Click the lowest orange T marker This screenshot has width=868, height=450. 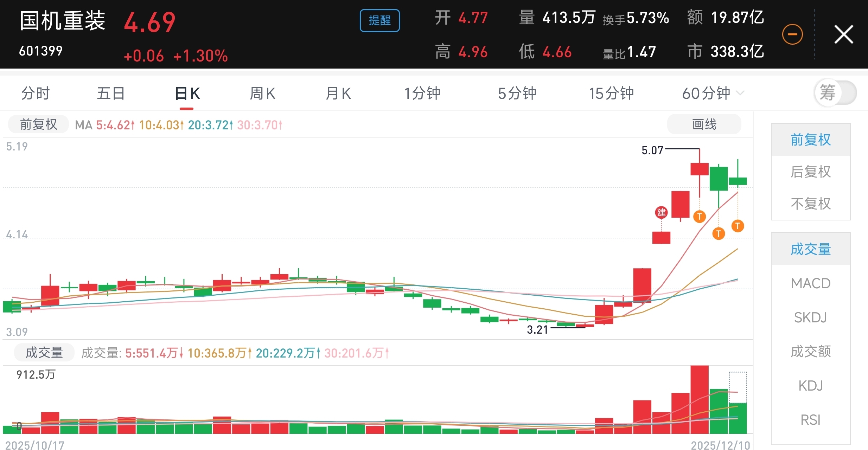719,233
